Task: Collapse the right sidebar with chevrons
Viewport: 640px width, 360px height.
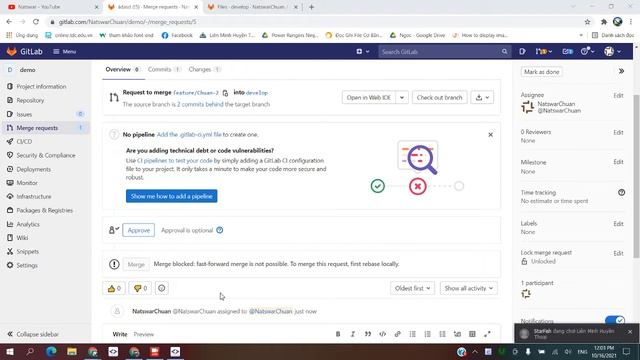Action: pos(621,71)
